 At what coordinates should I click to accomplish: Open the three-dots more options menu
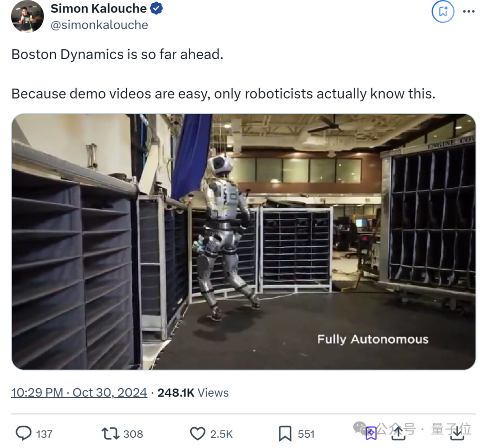(469, 11)
